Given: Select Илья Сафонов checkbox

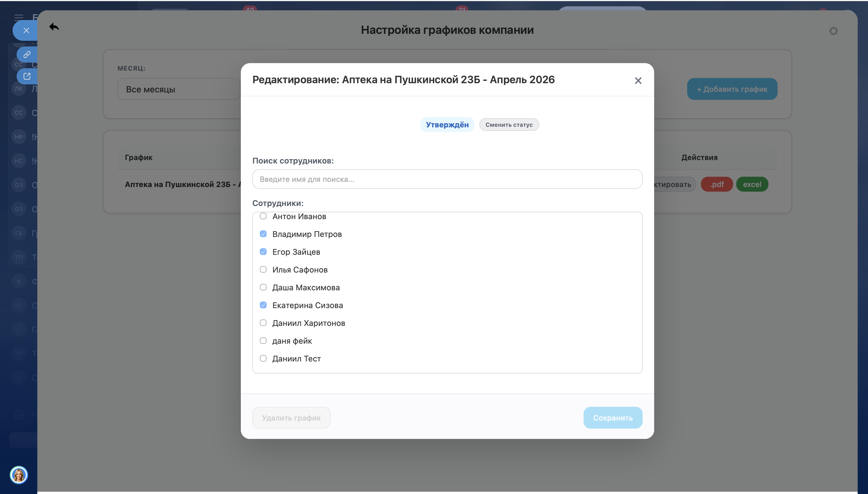Looking at the screenshot, I should pyautogui.click(x=263, y=269).
